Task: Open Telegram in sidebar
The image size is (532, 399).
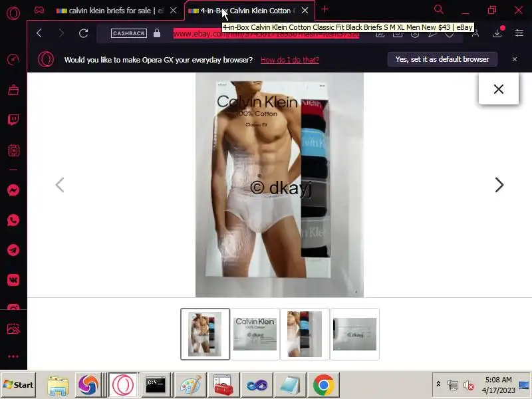Action: [x=13, y=250]
